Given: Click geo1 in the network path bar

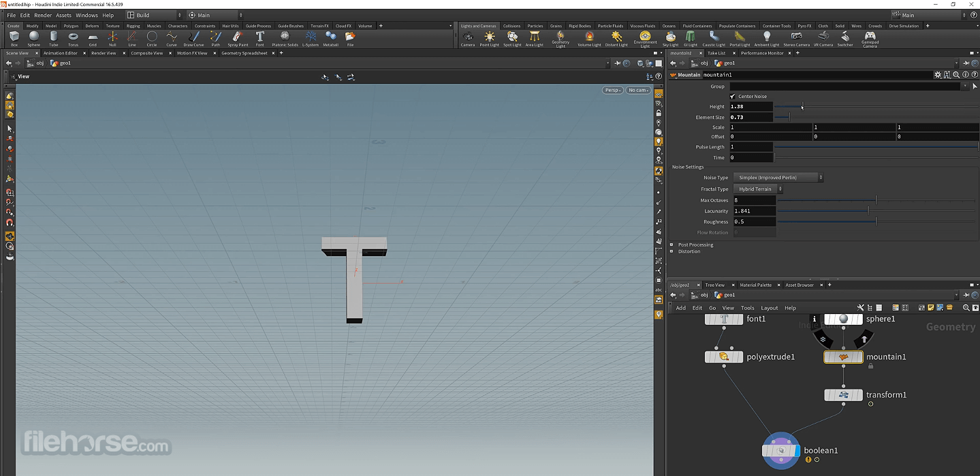Looking at the screenshot, I should [x=729, y=295].
